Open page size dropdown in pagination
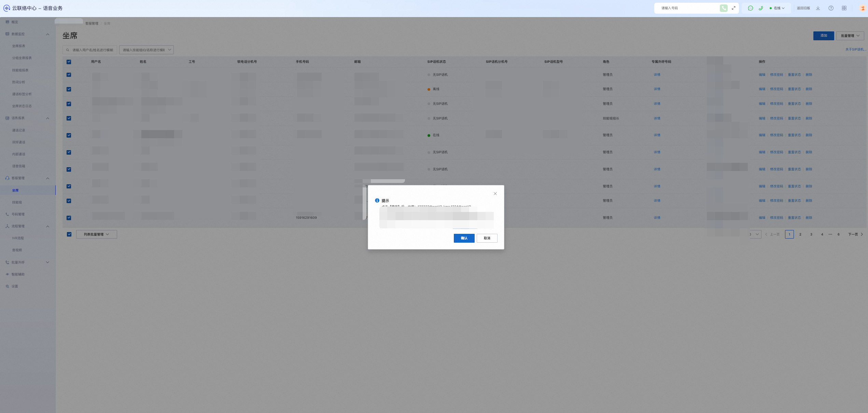Viewport: 868px width, 413px height. tap(755, 234)
